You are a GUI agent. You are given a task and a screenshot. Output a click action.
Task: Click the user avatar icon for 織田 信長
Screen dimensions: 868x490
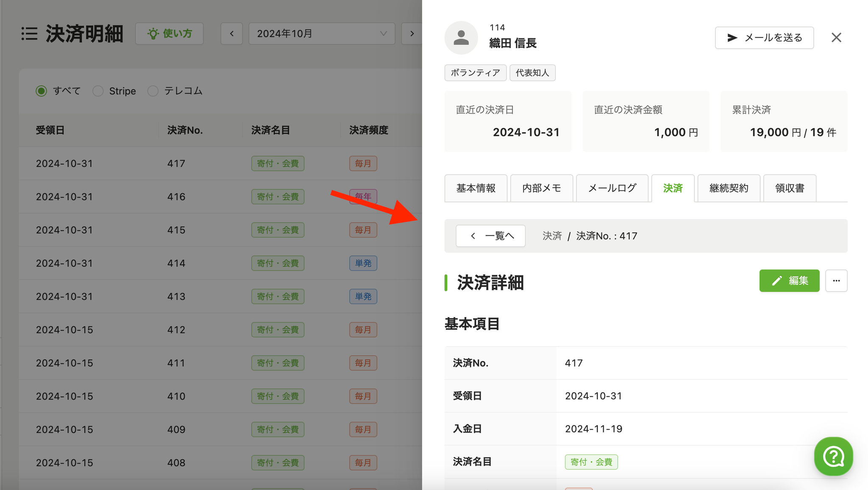click(x=461, y=38)
